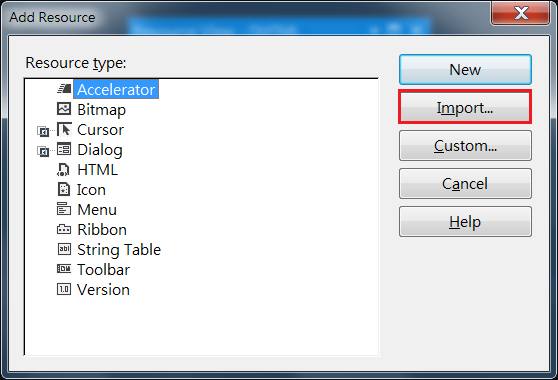Choose Toolbar resource type label
Image resolution: width=558 pixels, height=380 pixels.
104,270
